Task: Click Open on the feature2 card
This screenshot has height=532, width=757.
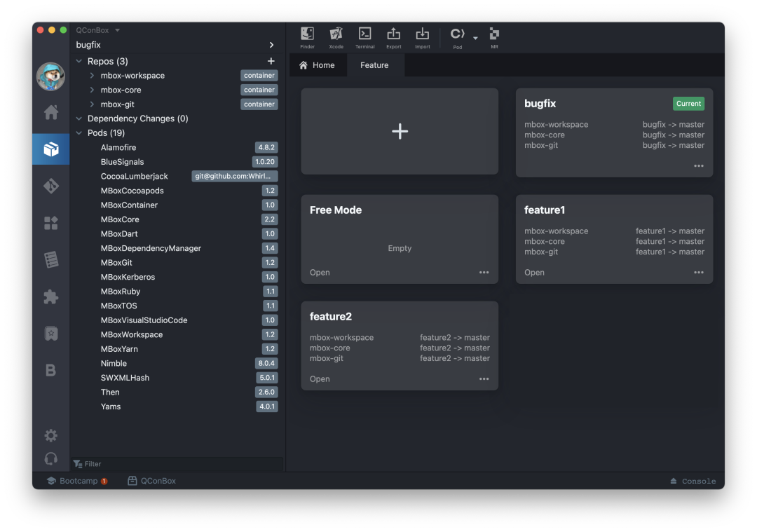Action: (320, 379)
